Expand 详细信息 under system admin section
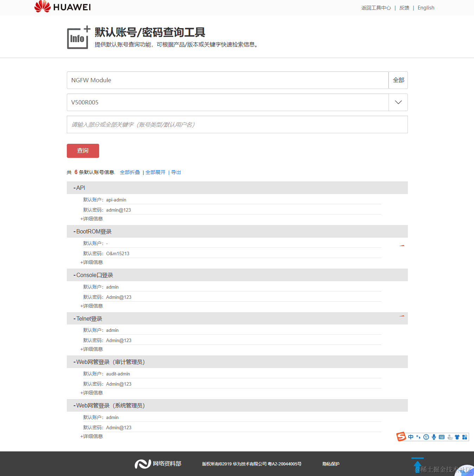 click(x=92, y=436)
